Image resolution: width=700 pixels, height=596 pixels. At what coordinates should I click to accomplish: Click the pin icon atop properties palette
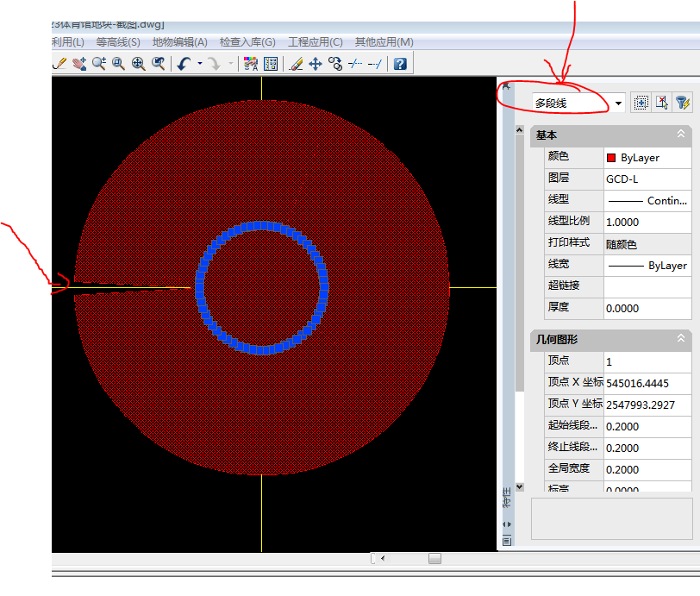click(x=506, y=86)
